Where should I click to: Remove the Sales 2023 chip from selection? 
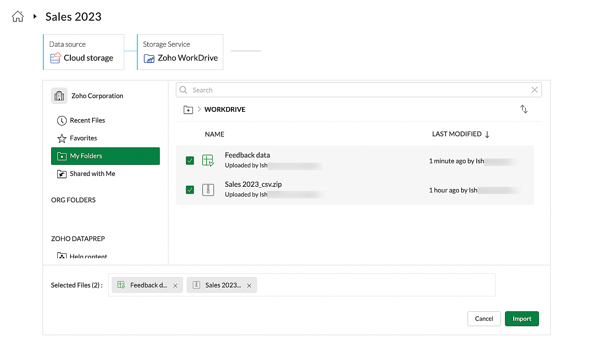click(x=249, y=286)
